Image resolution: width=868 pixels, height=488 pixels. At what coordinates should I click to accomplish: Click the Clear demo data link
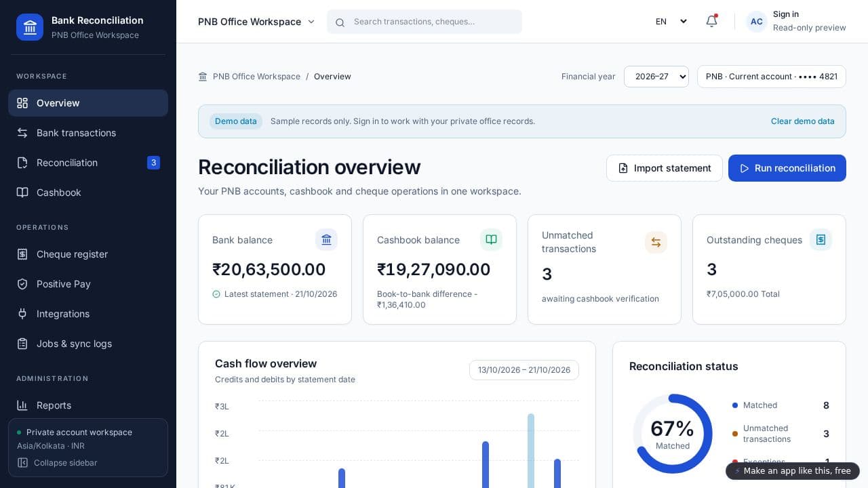point(803,121)
